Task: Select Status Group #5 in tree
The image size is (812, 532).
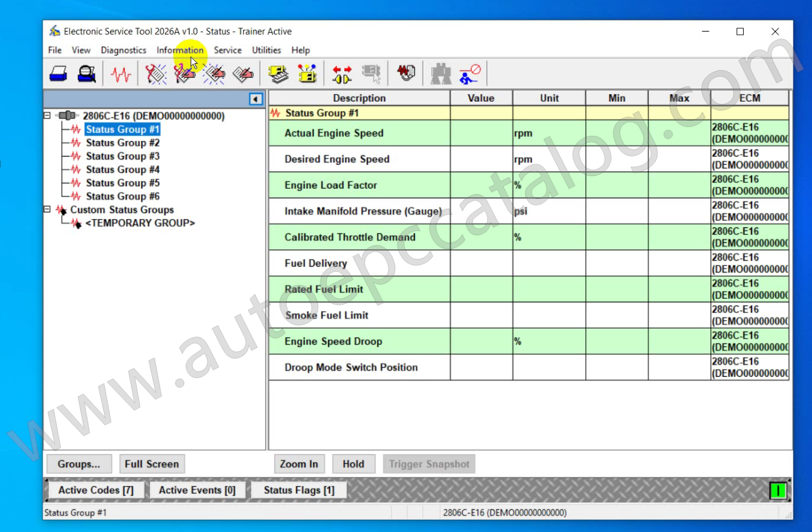Action: (x=122, y=183)
